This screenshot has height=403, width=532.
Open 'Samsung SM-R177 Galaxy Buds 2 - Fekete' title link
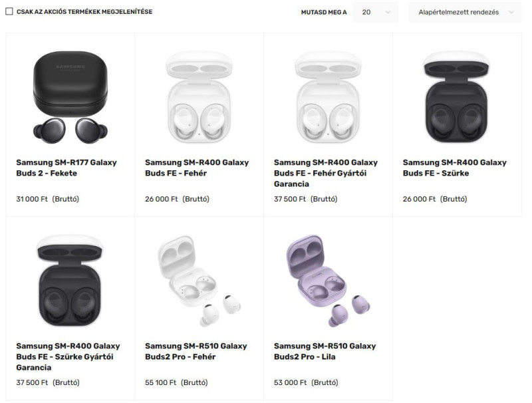(66, 168)
